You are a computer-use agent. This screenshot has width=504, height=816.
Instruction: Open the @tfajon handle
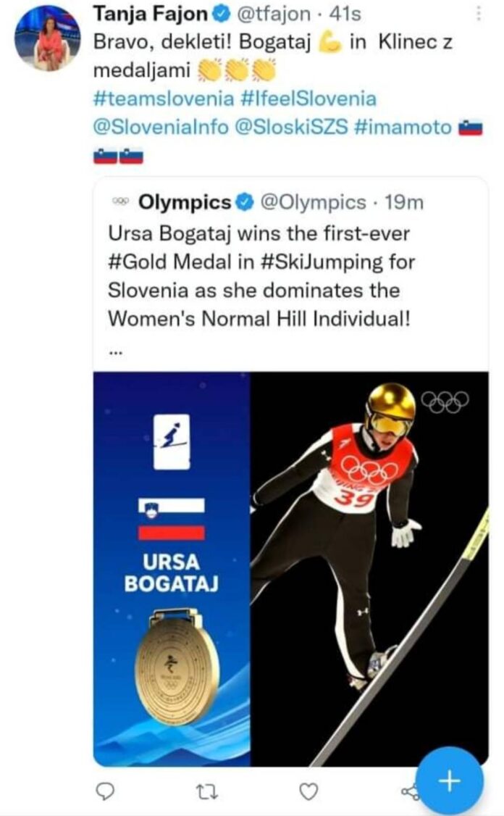(x=274, y=14)
